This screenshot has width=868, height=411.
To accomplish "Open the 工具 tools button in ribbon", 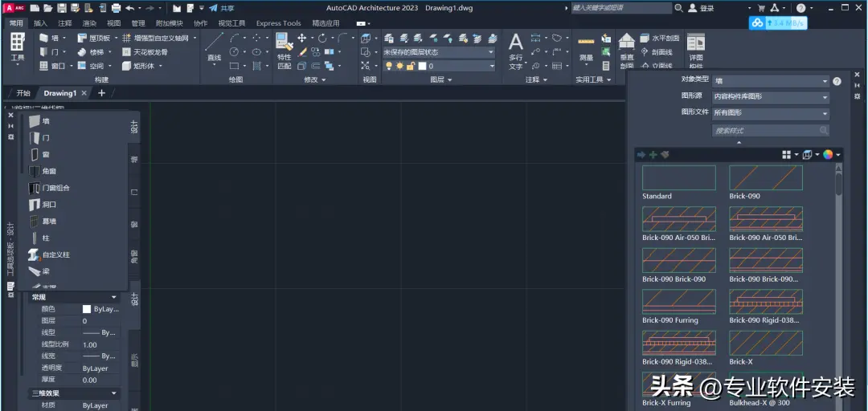I will pyautogui.click(x=18, y=49).
